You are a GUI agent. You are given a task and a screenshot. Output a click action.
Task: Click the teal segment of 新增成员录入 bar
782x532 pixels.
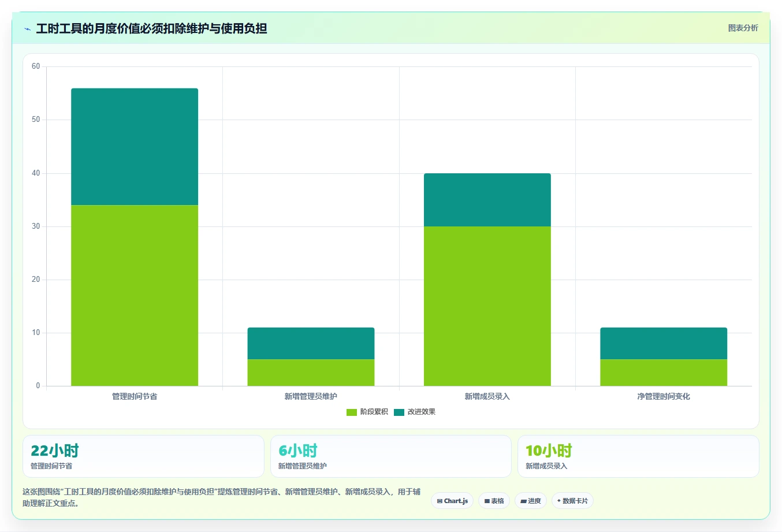coord(487,200)
